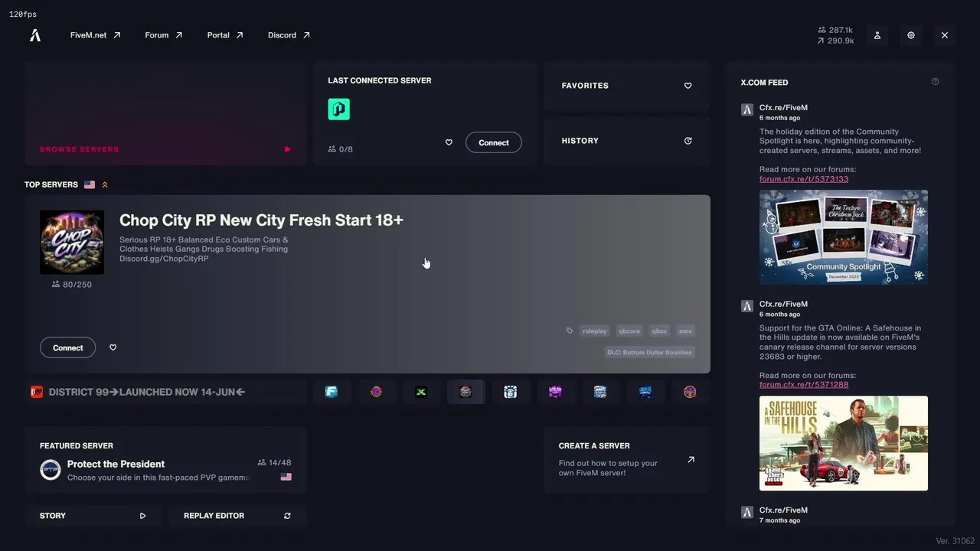
Task: Launch Story mode
Action: pos(93,516)
